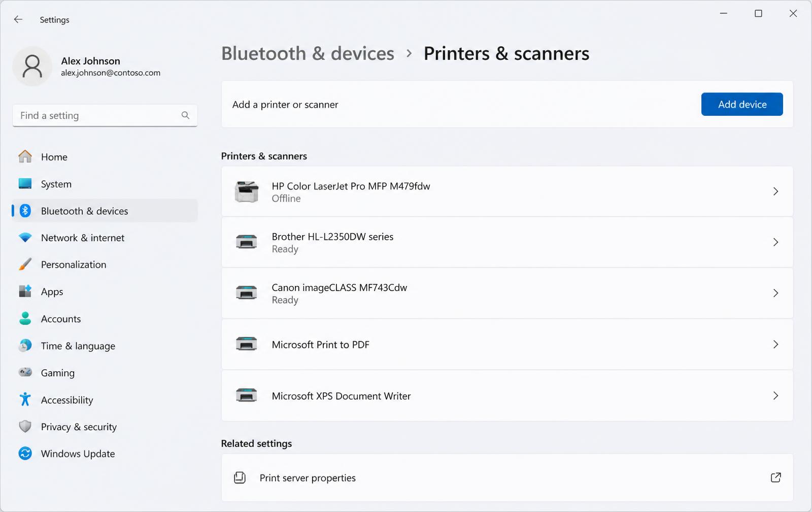The width and height of the screenshot is (812, 512).
Task: Click the Accounts person icon
Action: point(25,318)
